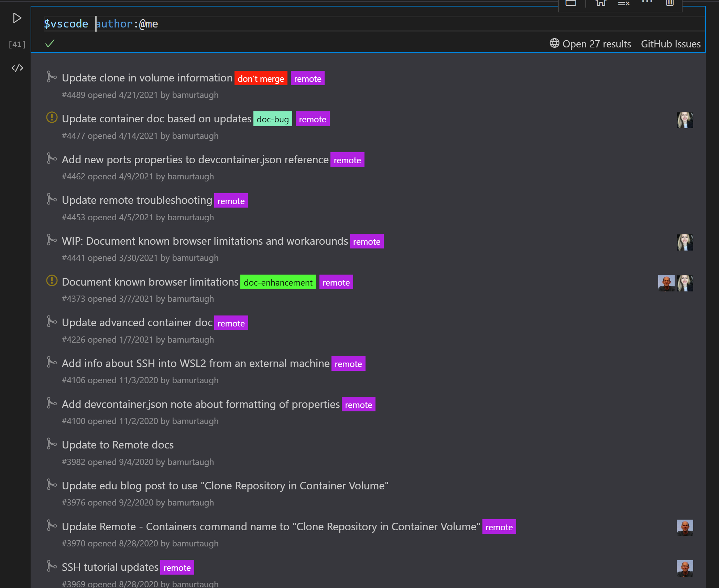Select the issue titled 'Update to Remote docs'

118,444
